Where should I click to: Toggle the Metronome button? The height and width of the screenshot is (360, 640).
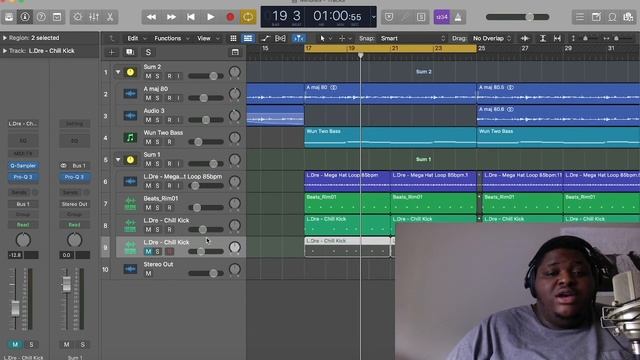(x=458, y=17)
